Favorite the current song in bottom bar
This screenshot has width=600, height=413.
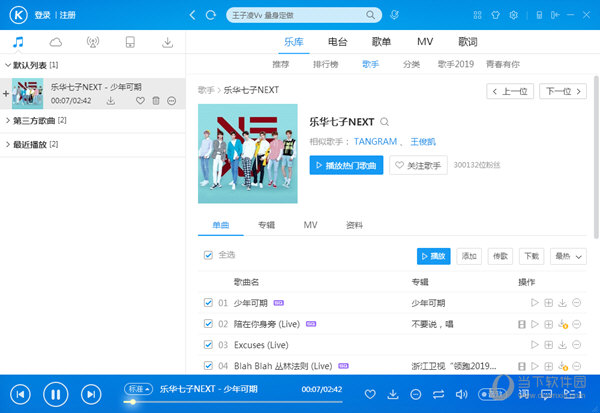[x=368, y=394]
